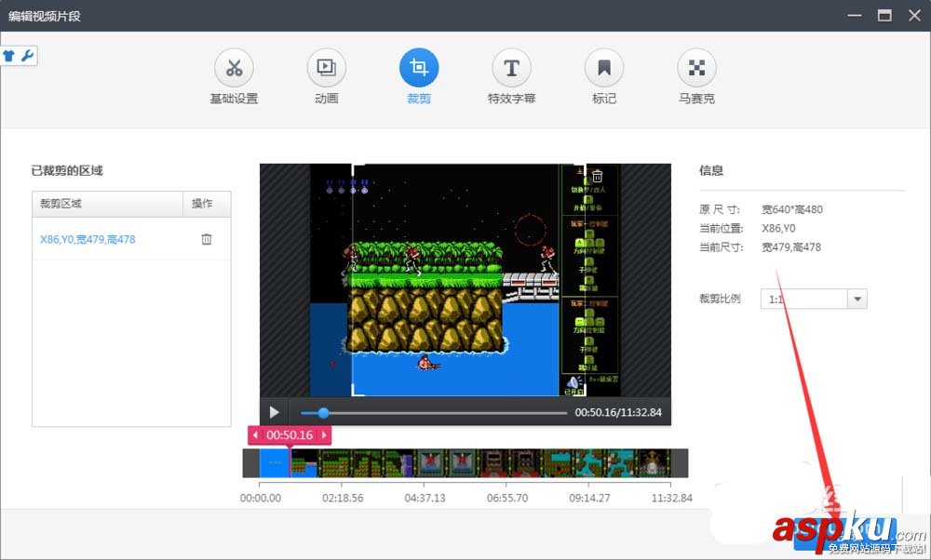The height and width of the screenshot is (560, 931).
Task: Delete the crop region on the preview
Action: pyautogui.click(x=597, y=175)
